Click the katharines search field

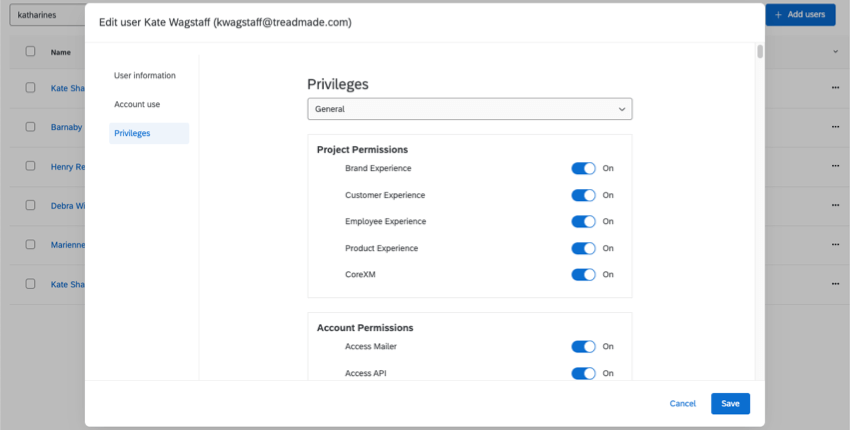[x=45, y=15]
